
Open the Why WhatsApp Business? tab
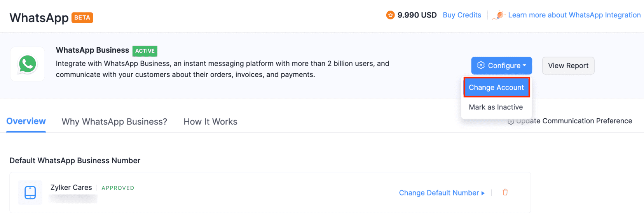point(114,122)
